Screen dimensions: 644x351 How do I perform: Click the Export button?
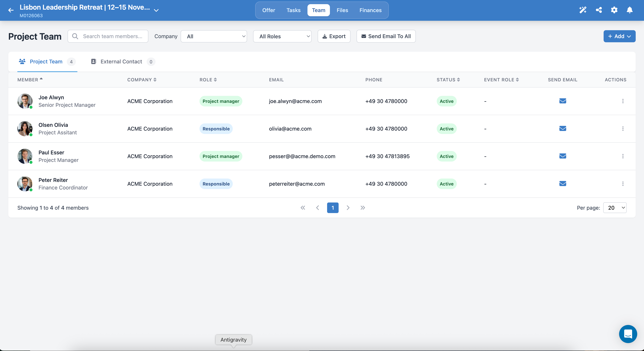(334, 36)
